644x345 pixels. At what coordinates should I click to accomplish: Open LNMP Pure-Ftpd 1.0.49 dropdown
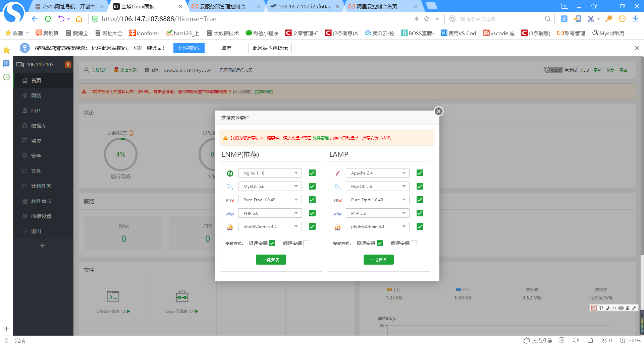coord(270,200)
